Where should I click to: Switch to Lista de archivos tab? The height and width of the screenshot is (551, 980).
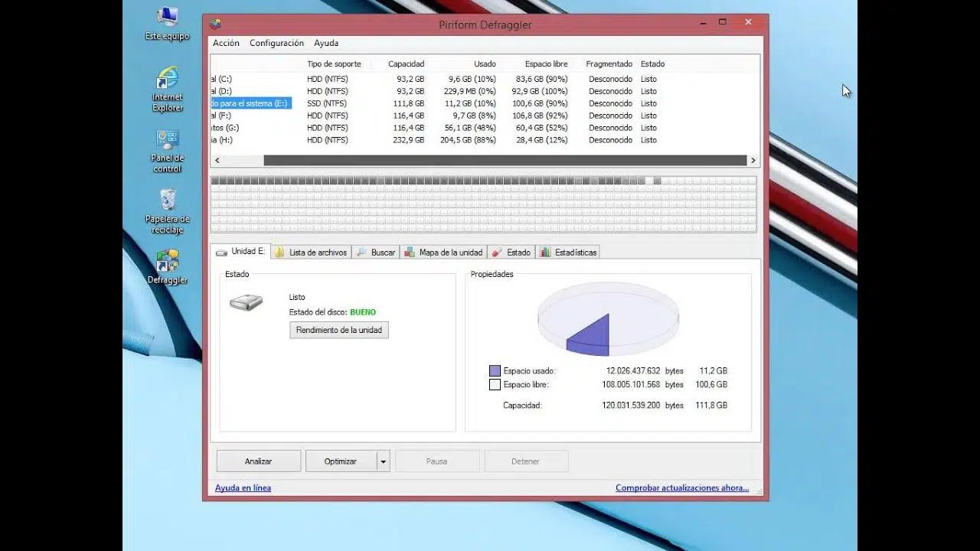[x=311, y=252]
